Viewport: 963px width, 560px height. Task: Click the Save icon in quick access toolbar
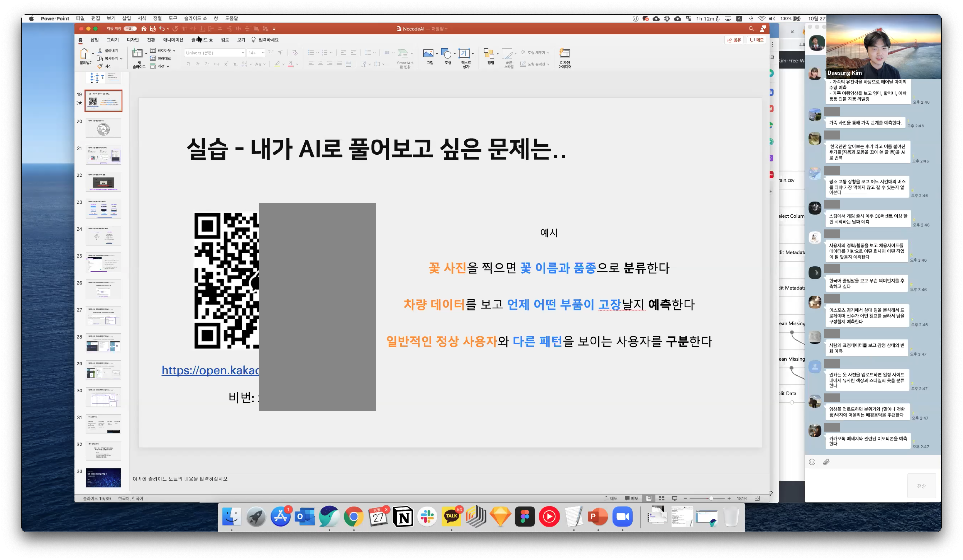[x=153, y=29]
